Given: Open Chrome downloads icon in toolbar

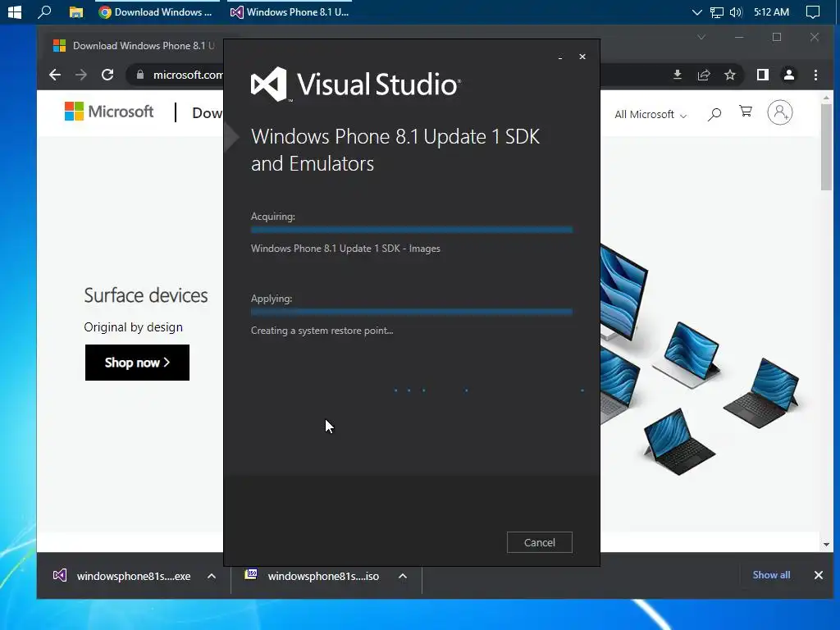Looking at the screenshot, I should click(x=677, y=75).
